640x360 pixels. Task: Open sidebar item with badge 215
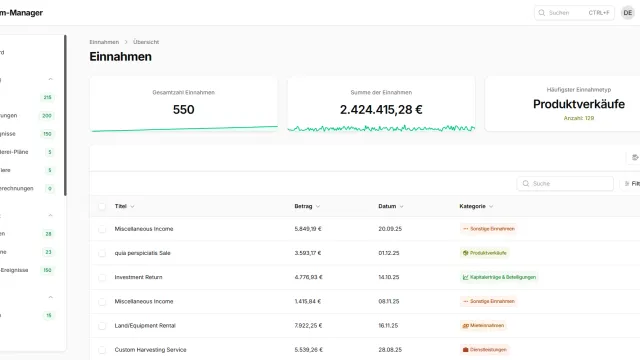(28, 98)
